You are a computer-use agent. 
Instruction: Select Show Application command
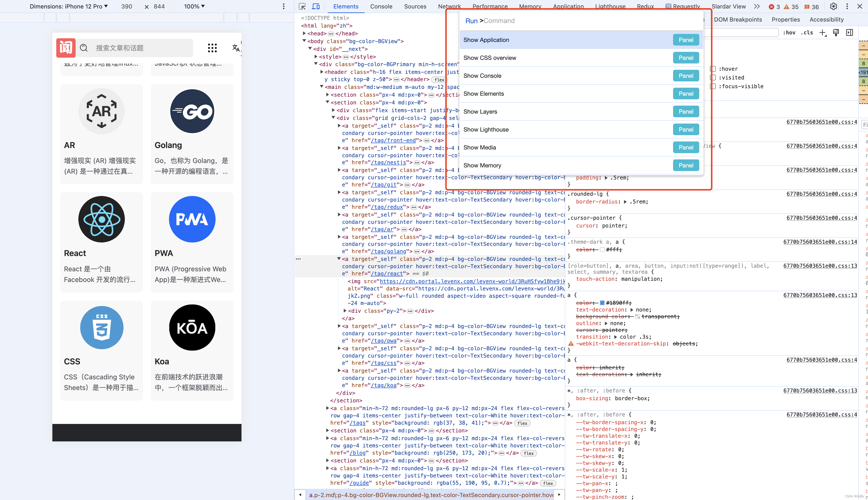coord(581,40)
